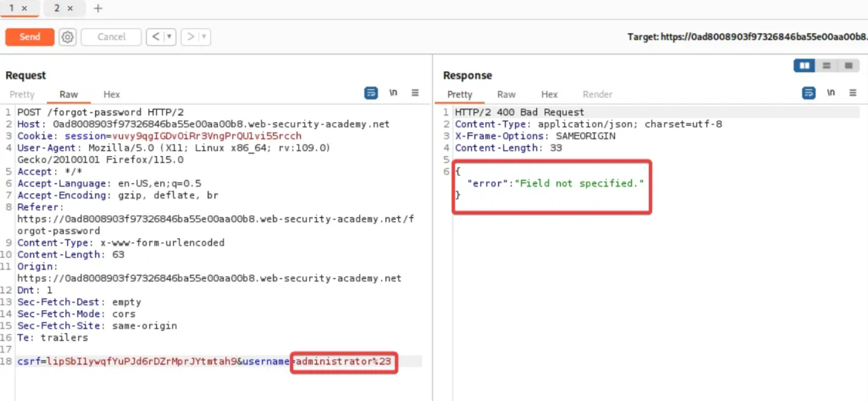Show non-printable characters in Request pane
Image resolution: width=868 pixels, height=401 pixels.
[393, 93]
